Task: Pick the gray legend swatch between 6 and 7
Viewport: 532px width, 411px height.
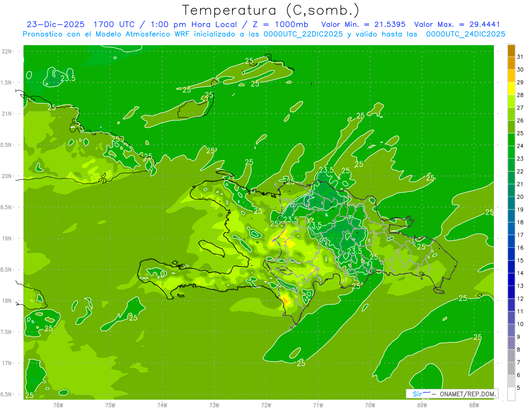Action: tap(511, 368)
